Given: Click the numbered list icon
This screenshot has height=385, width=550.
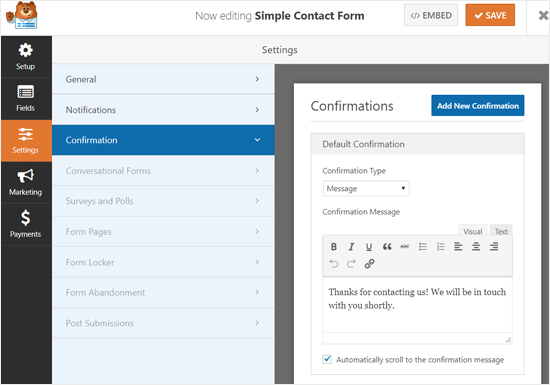Looking at the screenshot, I should point(441,247).
